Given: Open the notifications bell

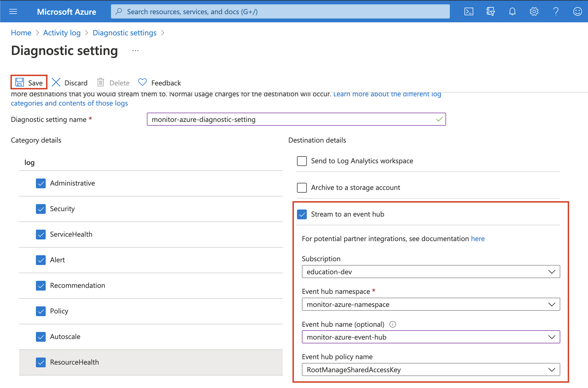Looking at the screenshot, I should click(512, 11).
